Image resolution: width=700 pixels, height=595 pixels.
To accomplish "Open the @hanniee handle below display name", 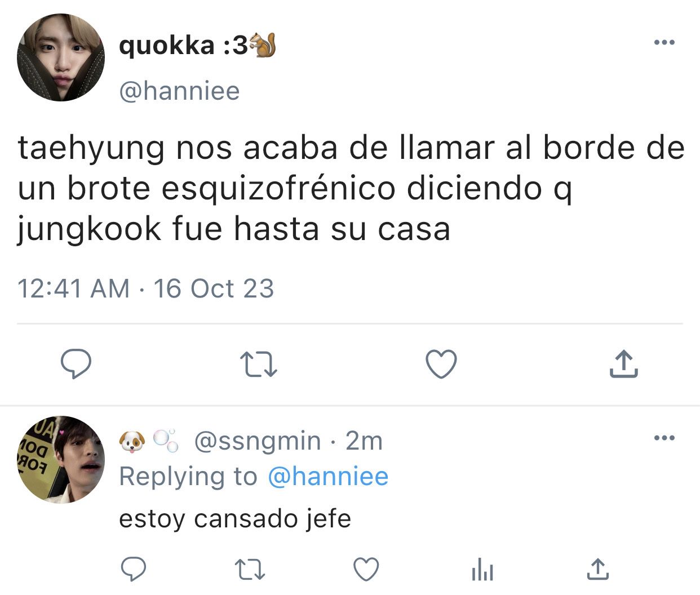I will click(179, 91).
